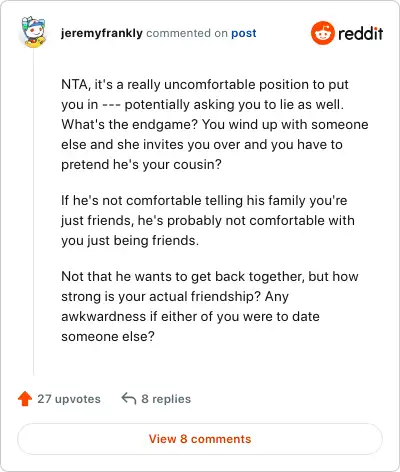This screenshot has height=472, width=400.
Task: Click the paragraph starting "If he's not comfortable"
Action: pyautogui.click(x=208, y=220)
